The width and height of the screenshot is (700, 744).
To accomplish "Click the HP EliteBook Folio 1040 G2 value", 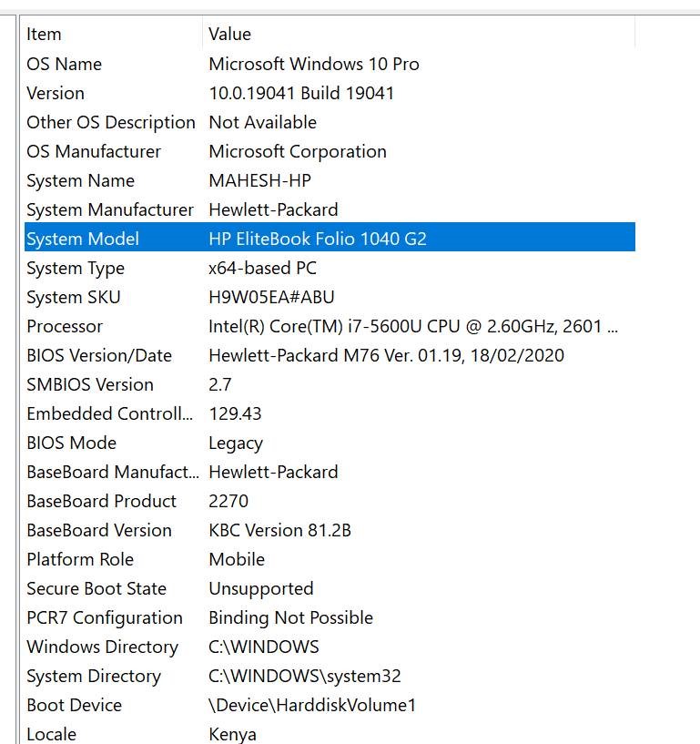I will tap(318, 240).
